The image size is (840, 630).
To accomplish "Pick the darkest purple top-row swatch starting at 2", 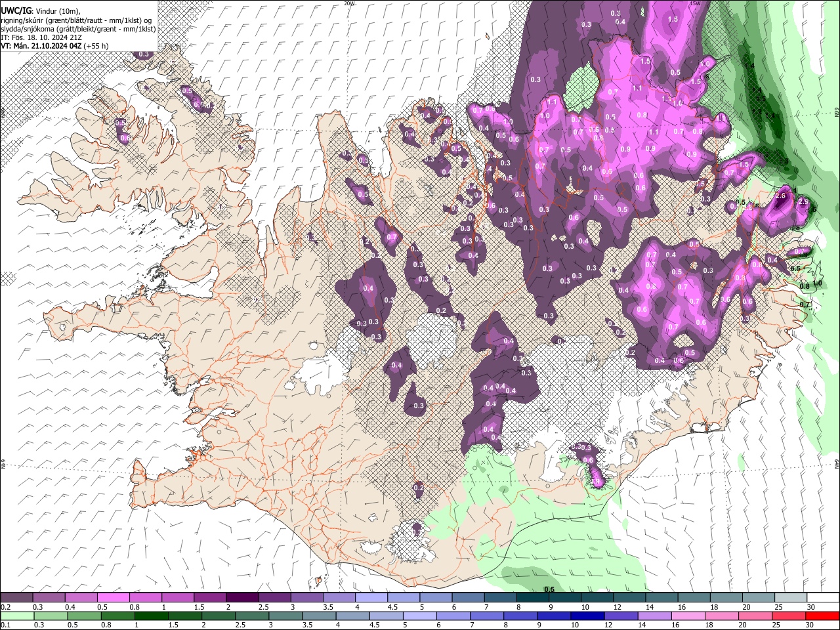I will [242, 597].
